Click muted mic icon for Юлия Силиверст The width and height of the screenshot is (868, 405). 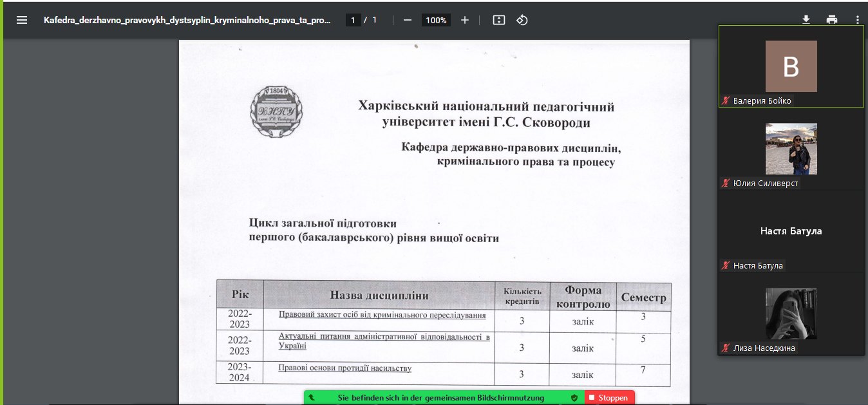[x=726, y=183]
